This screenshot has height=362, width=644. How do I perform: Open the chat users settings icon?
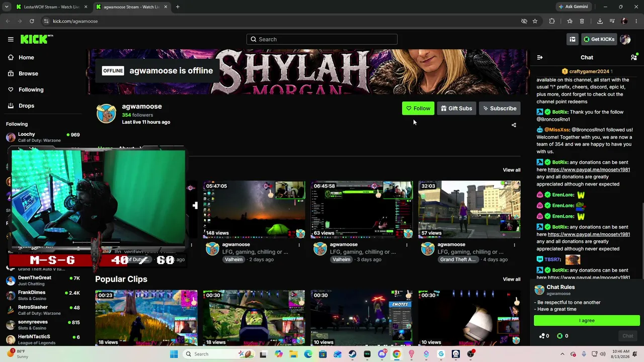pos(634,57)
